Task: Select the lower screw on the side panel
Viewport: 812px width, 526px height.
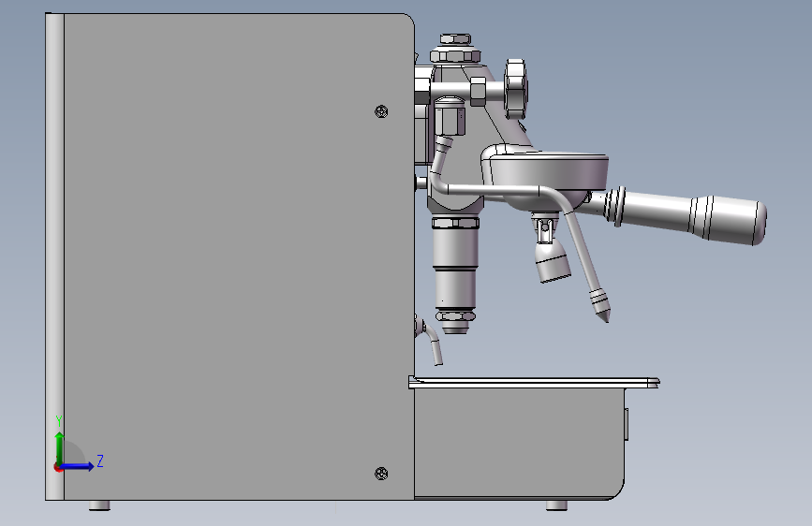Action: coord(381,474)
